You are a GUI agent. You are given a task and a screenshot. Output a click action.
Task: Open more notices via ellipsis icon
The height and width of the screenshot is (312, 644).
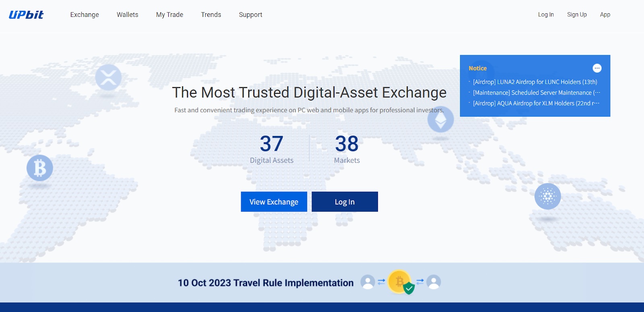pos(597,68)
